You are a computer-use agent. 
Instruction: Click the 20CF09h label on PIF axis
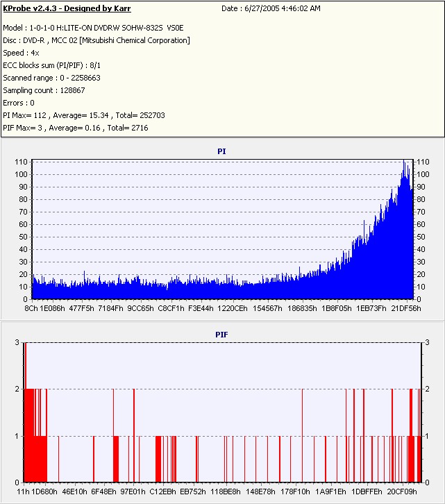point(402,492)
